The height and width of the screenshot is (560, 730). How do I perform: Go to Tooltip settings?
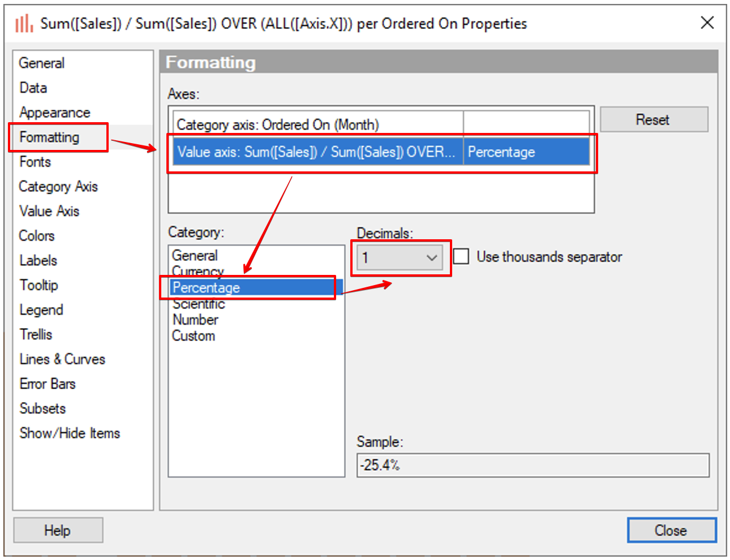point(39,285)
